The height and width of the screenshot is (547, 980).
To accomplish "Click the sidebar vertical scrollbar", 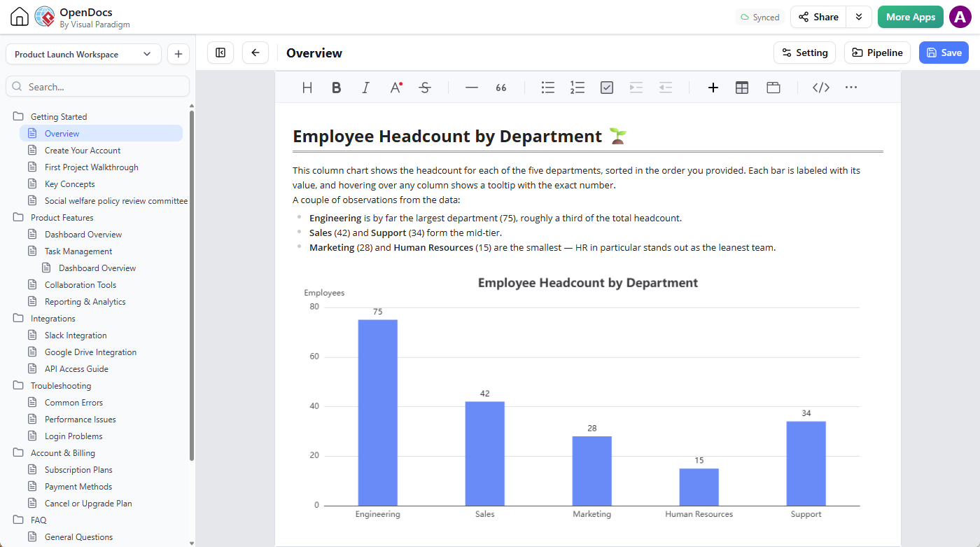I will [192, 285].
